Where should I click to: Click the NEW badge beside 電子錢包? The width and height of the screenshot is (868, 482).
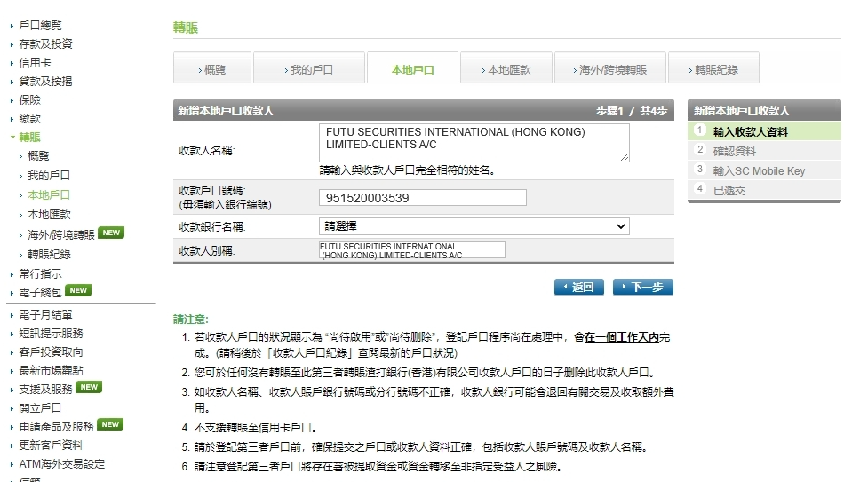point(78,290)
